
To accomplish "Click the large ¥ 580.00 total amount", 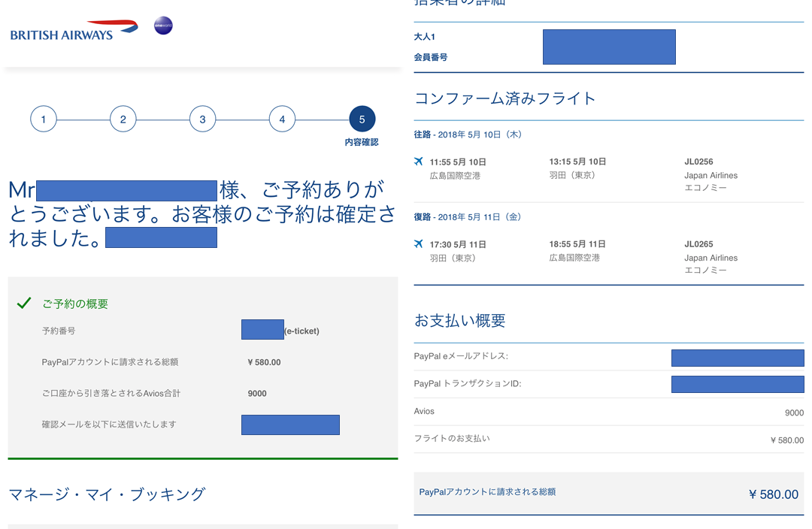I will pyautogui.click(x=774, y=494).
